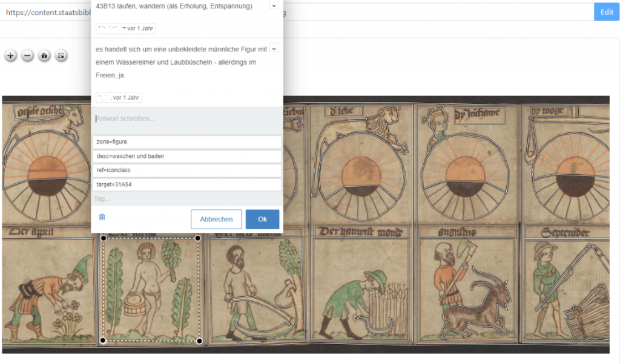
Task: Zoom out with the minus icon
Action: (27, 56)
